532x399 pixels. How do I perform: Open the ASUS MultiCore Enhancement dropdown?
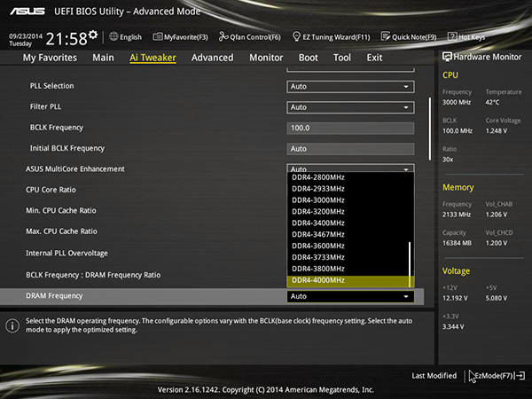click(350, 168)
